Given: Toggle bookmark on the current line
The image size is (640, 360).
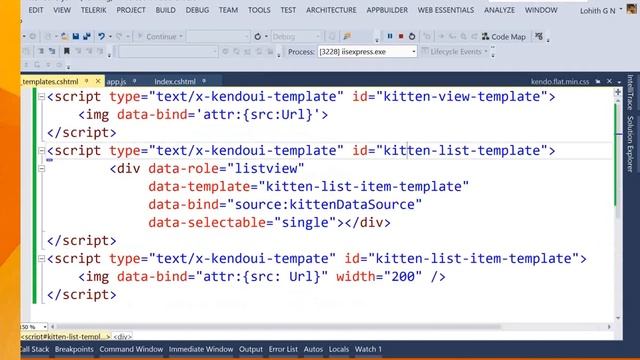Looking at the screenshot, I should (x=67, y=51).
